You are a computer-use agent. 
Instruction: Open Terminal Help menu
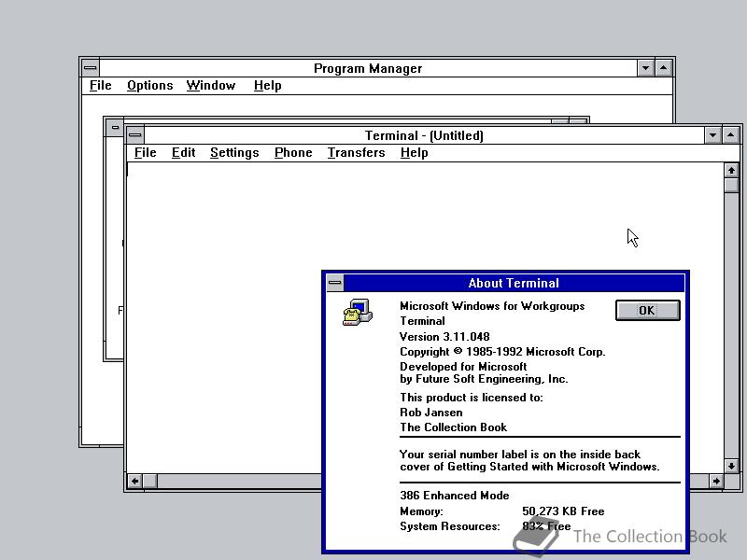click(414, 153)
